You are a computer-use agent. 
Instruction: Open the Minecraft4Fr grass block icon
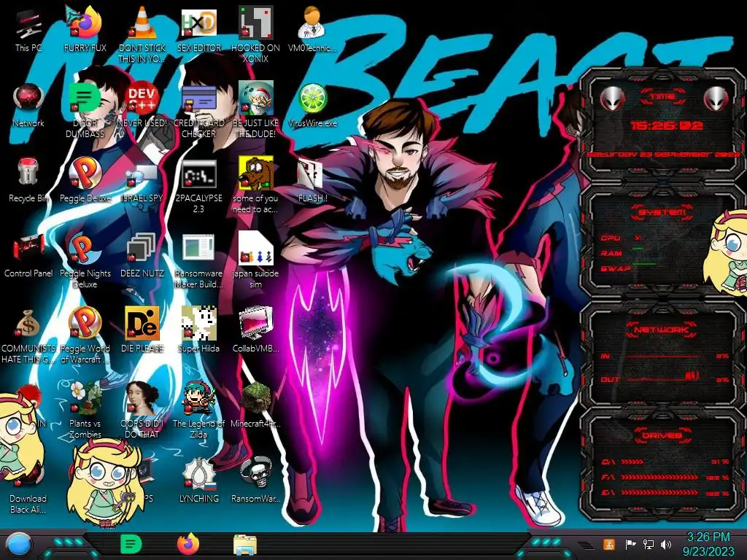256,405
